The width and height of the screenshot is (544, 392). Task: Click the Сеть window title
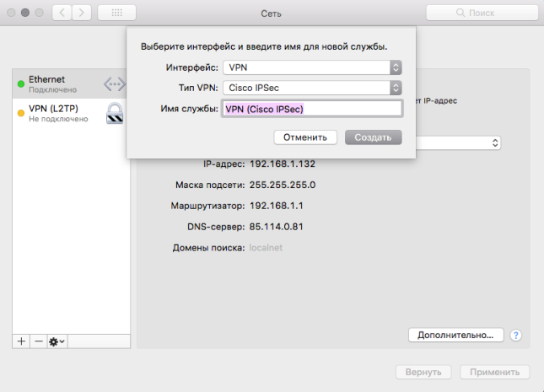coord(271,13)
